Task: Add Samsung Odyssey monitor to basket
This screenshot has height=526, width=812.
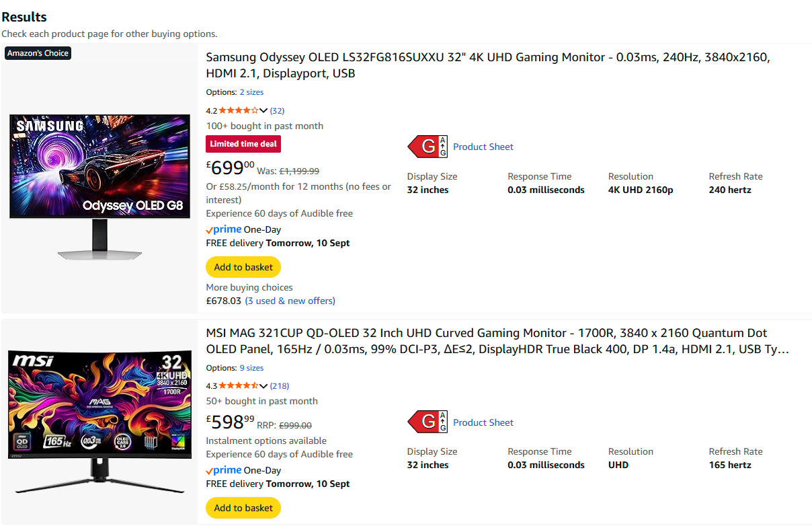Action: [243, 267]
